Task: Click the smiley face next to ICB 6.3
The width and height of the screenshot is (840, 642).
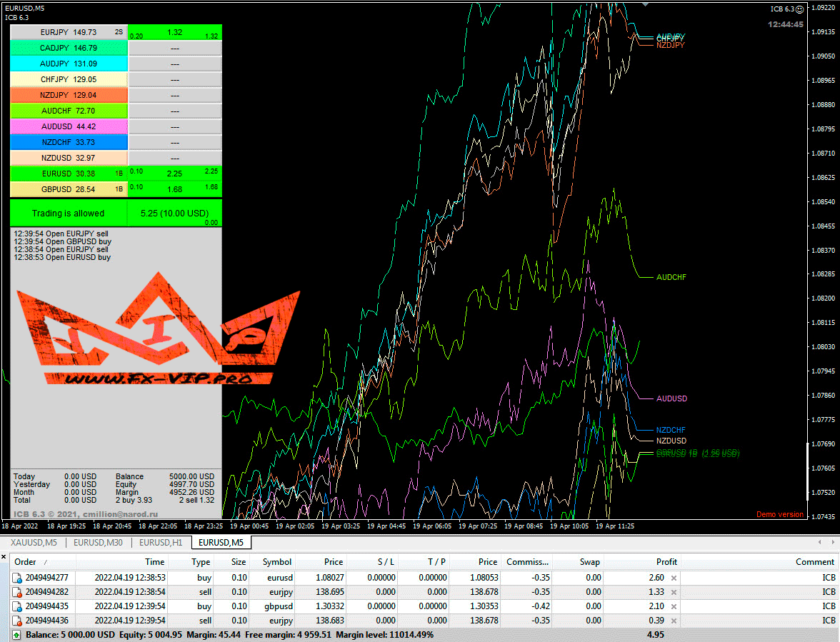Action: click(799, 9)
